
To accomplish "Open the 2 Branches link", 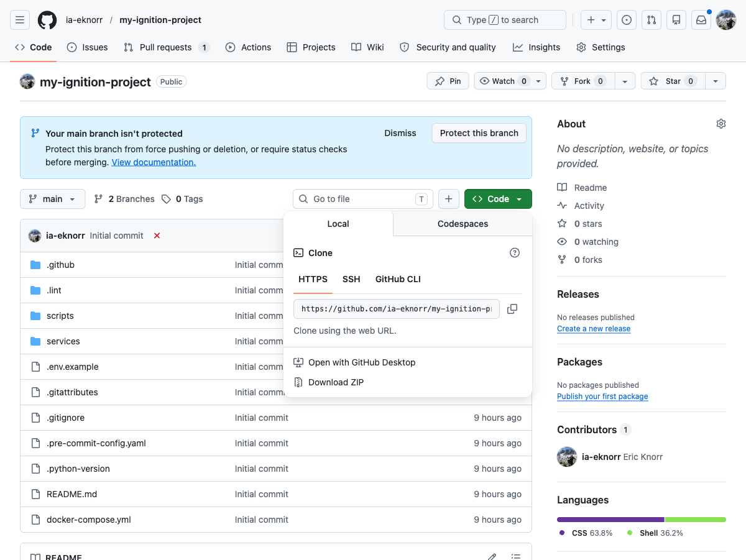I will click(x=124, y=199).
